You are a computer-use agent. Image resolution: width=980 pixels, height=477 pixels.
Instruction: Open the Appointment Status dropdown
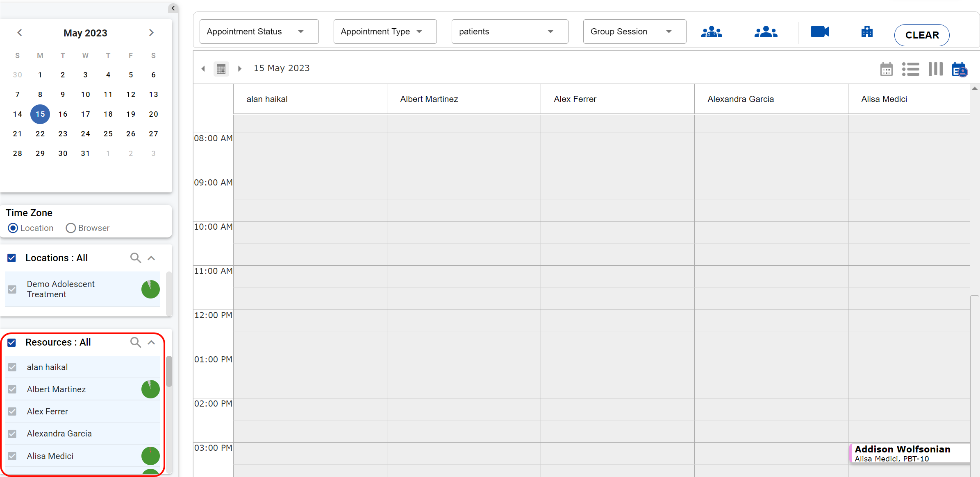coord(259,32)
